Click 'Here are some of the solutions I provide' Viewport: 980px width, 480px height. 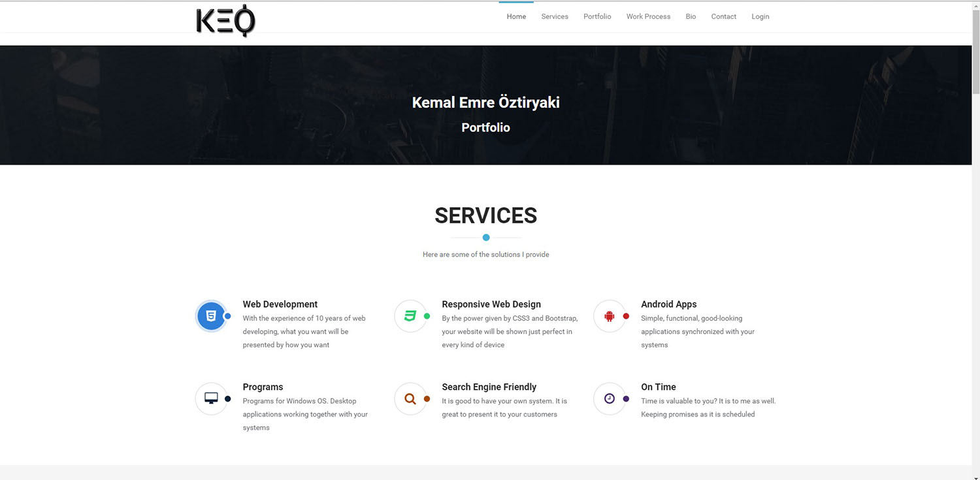click(486, 255)
